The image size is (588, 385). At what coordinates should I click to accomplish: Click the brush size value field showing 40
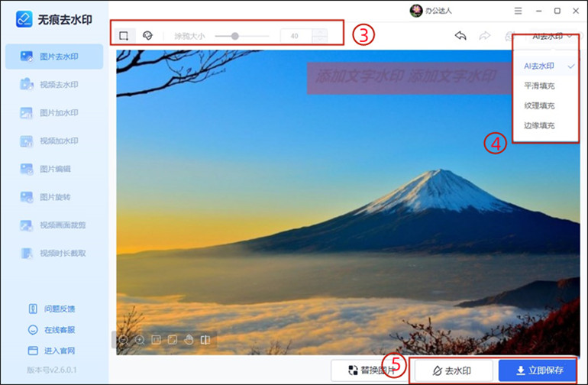(296, 36)
